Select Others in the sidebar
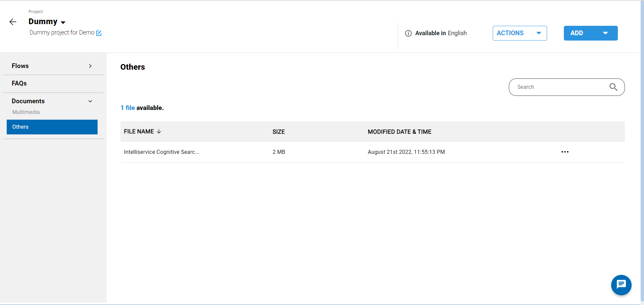The height and width of the screenshot is (305, 644). (52, 127)
